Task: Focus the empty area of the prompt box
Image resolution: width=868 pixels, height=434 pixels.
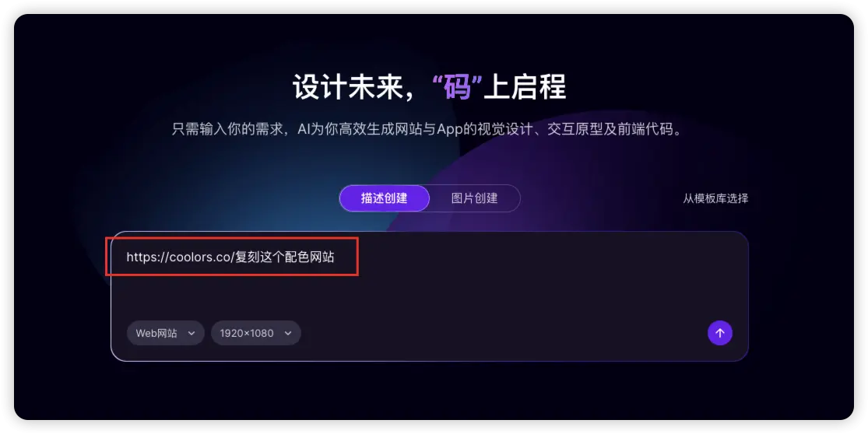Action: (498, 288)
